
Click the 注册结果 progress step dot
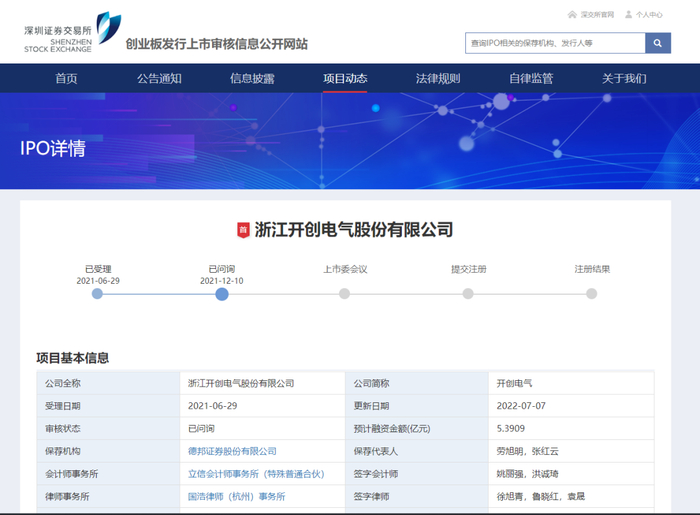coord(592,294)
